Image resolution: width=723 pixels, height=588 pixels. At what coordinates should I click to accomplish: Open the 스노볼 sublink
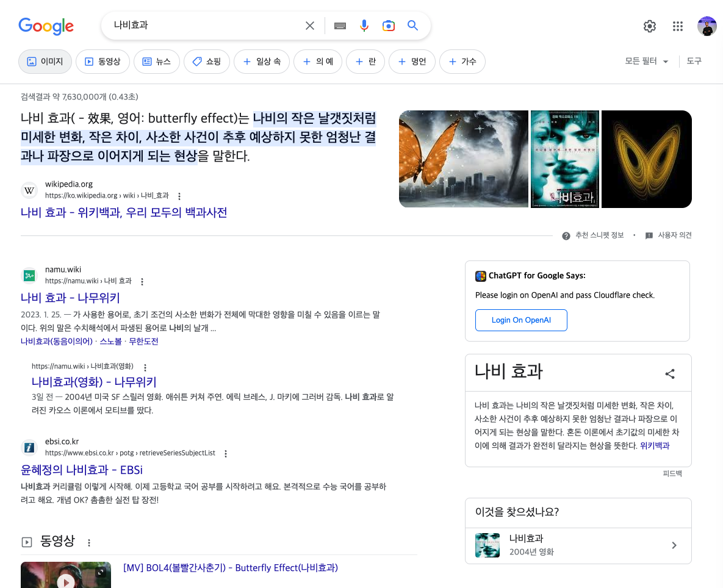(110, 342)
